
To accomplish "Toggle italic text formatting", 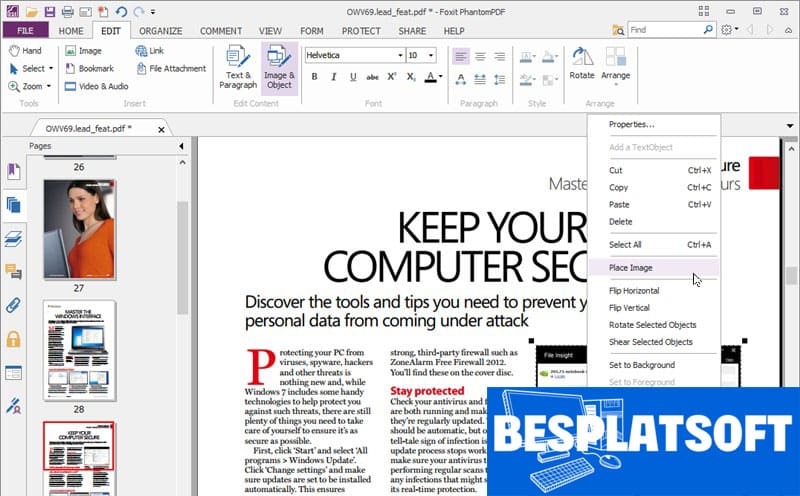I will 334,77.
